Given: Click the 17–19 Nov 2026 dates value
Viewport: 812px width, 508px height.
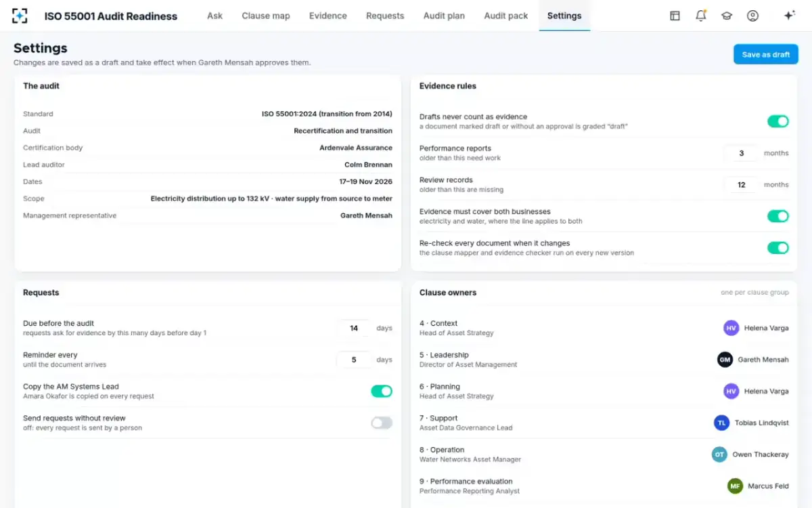Looking at the screenshot, I should tap(365, 182).
